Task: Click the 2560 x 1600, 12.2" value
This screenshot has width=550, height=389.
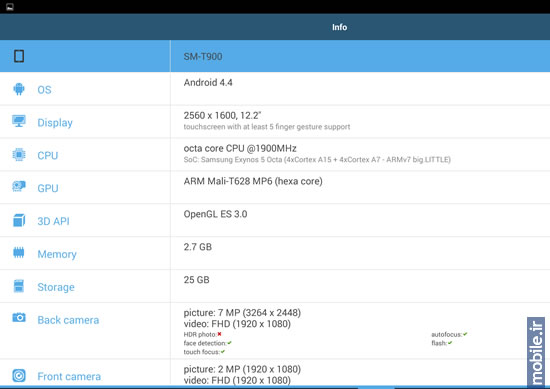Action: click(222, 115)
